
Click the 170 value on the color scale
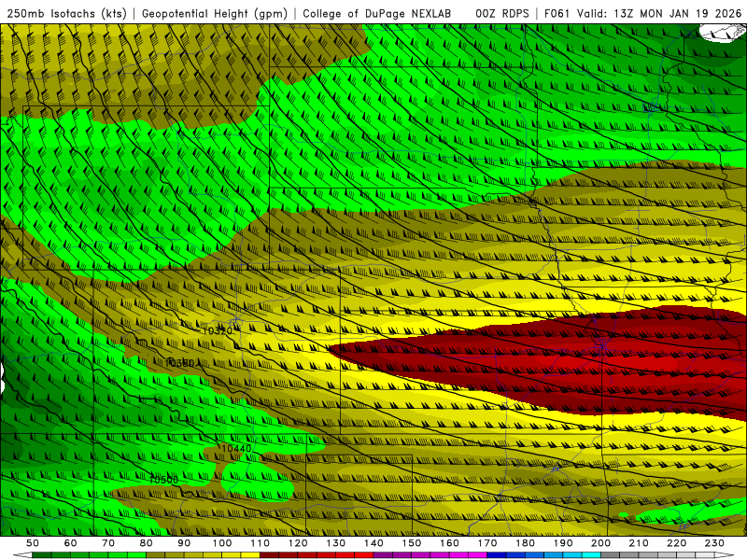point(487,543)
